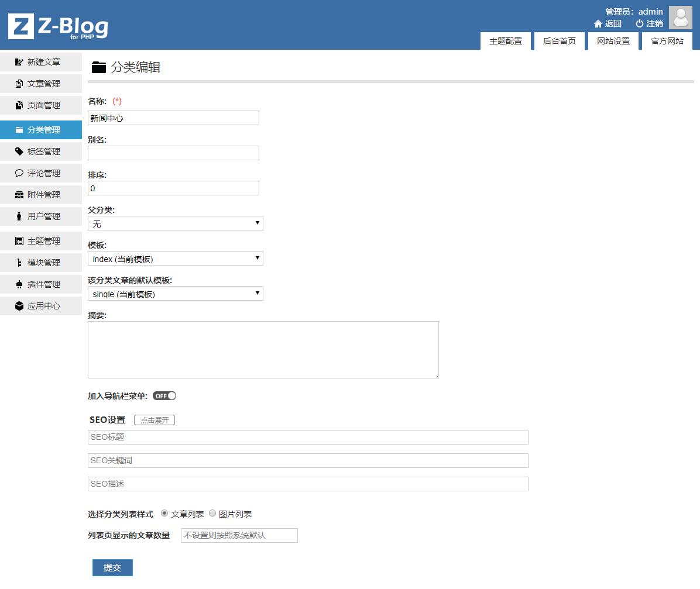Select the 图片列表 radio button

pyautogui.click(x=212, y=513)
